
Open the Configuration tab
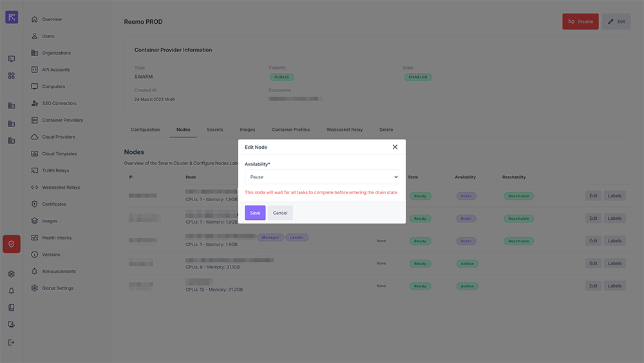[145, 130]
